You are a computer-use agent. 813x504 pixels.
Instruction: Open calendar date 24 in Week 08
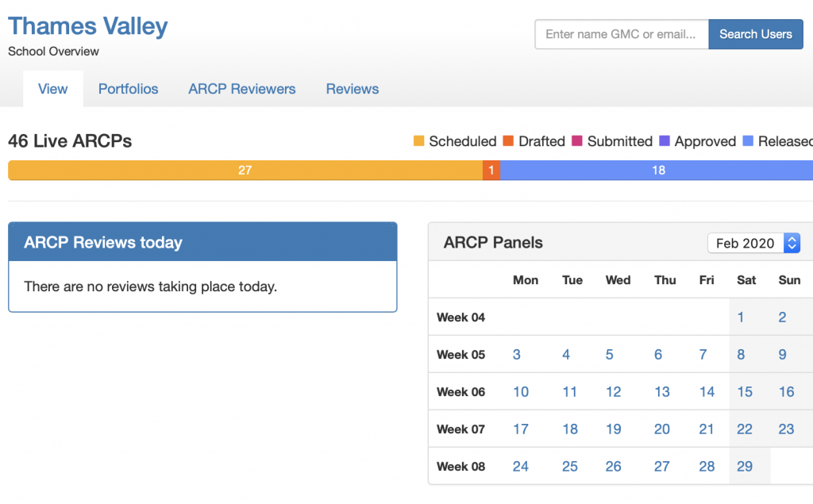[521, 466]
